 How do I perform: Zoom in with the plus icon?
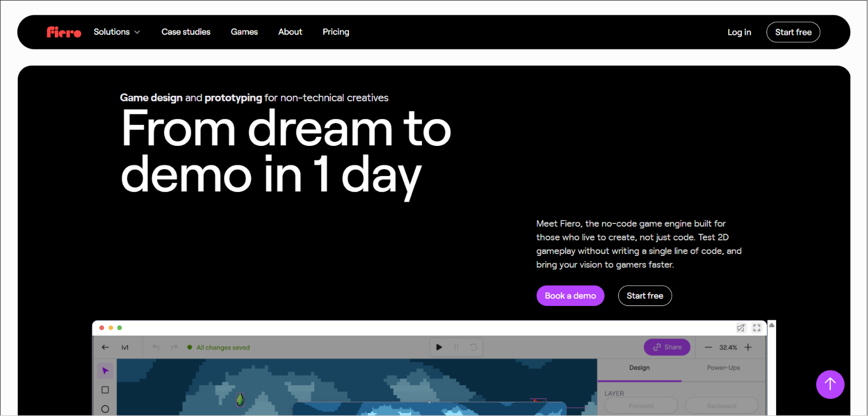pos(748,347)
